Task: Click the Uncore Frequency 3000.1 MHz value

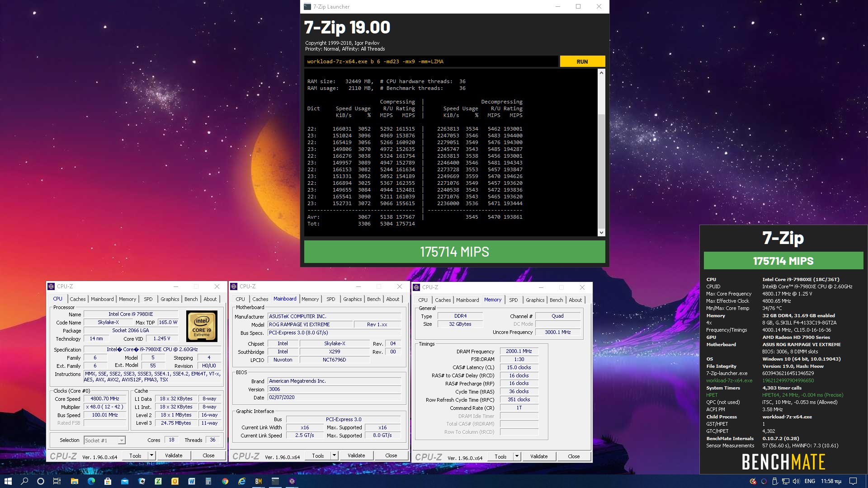Action: pyautogui.click(x=558, y=332)
